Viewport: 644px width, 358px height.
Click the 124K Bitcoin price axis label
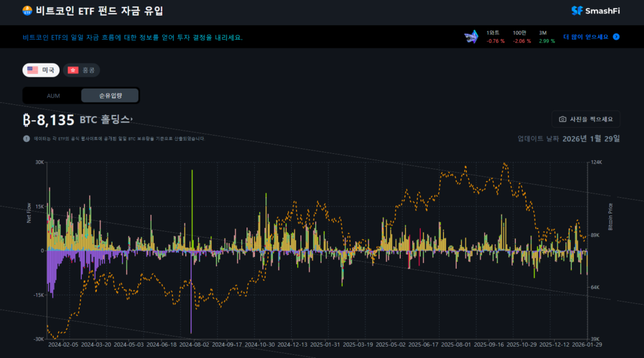pyautogui.click(x=596, y=163)
